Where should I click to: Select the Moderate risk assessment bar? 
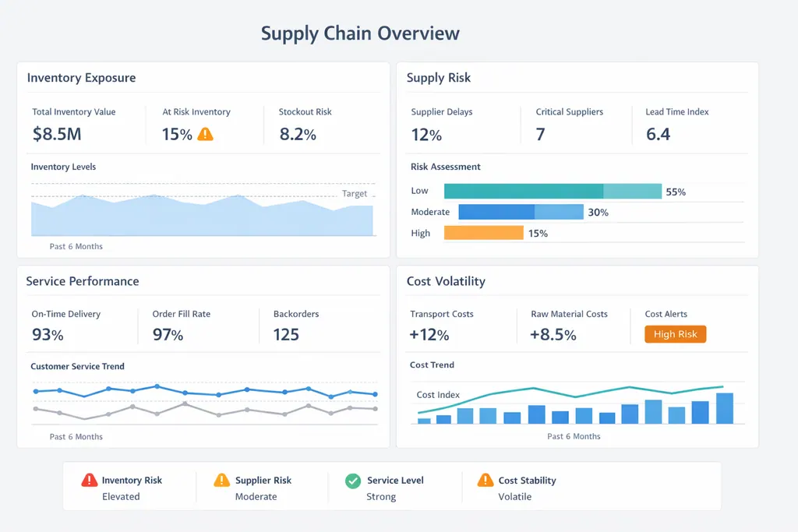pos(521,212)
